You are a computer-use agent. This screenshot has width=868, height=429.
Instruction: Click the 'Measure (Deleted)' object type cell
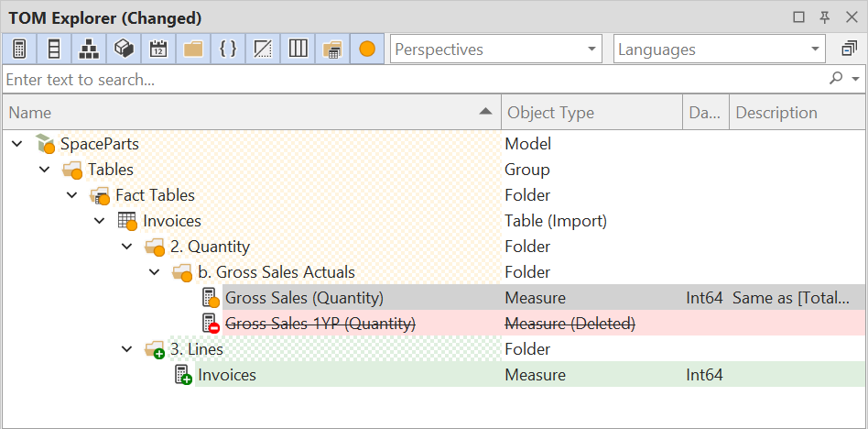[x=570, y=324]
